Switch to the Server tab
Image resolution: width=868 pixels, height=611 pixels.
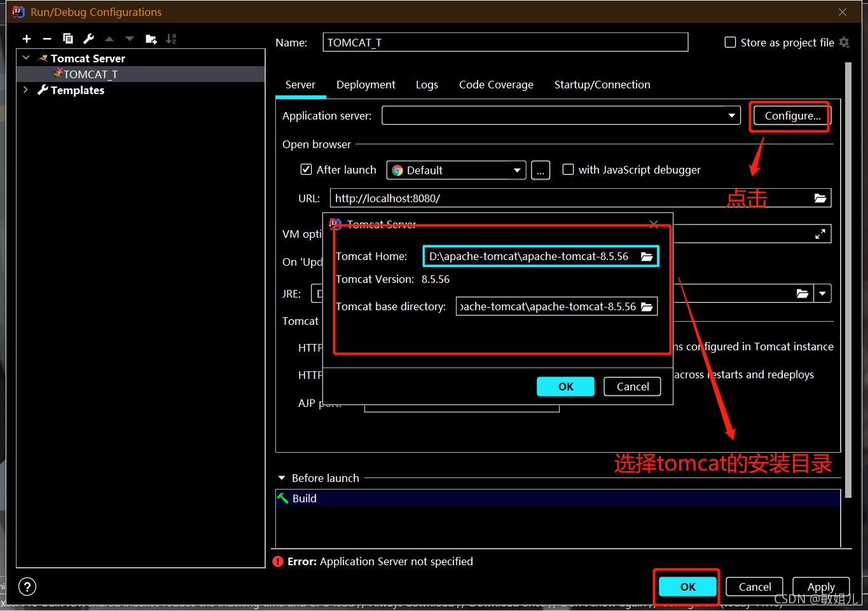point(300,85)
